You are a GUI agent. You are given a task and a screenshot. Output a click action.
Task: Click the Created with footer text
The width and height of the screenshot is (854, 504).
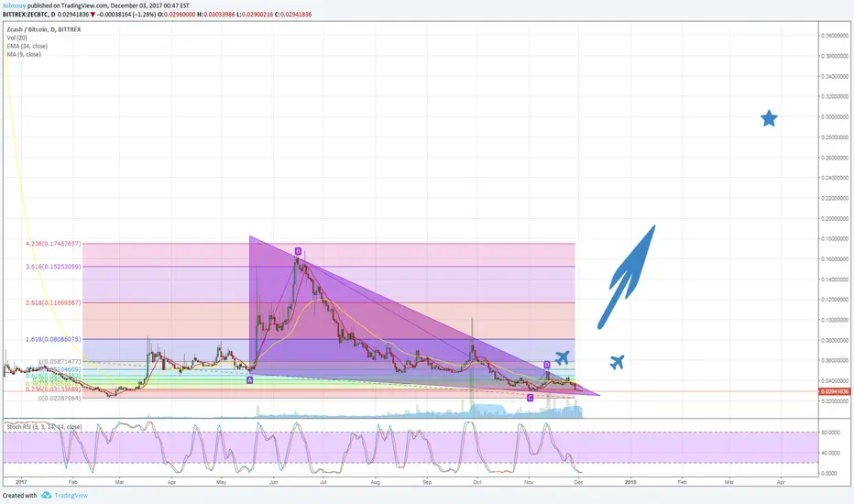[x=19, y=495]
